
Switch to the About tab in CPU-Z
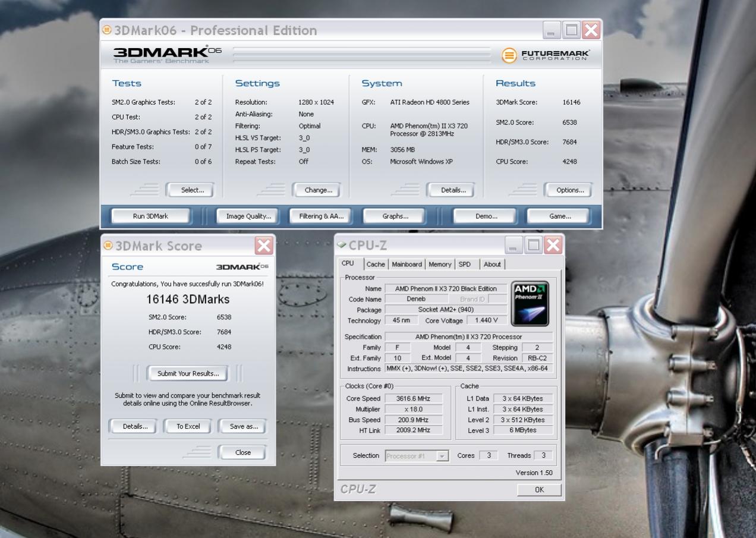(492, 265)
